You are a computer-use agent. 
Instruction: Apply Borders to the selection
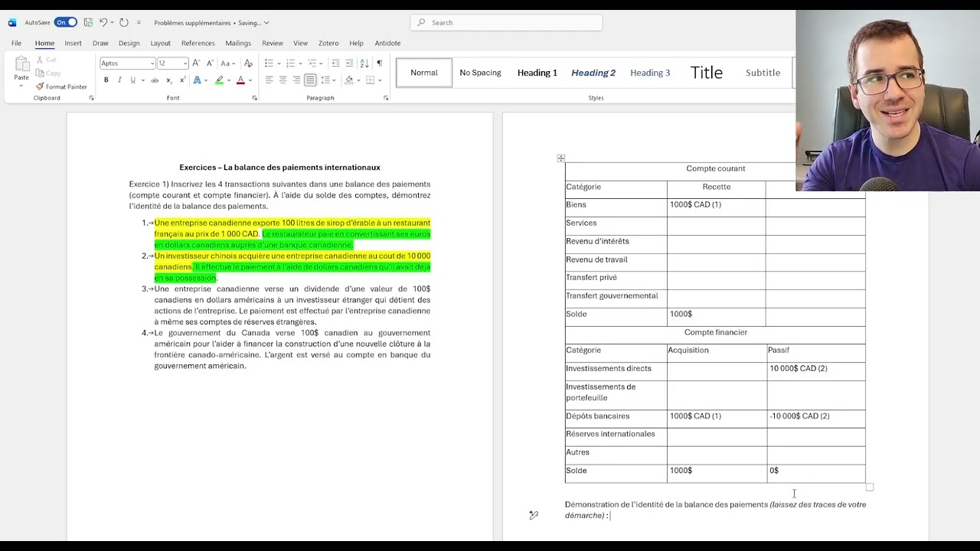click(x=370, y=80)
